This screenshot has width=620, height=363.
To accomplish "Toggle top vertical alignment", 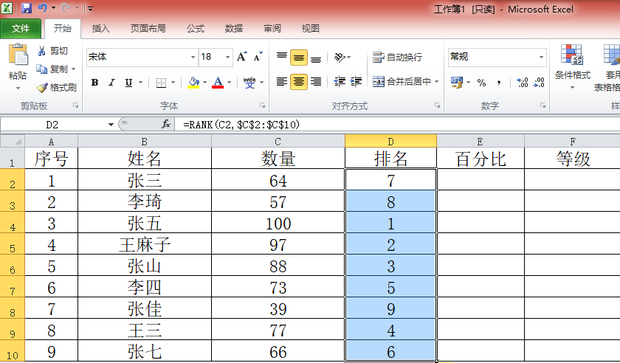I will coord(282,57).
